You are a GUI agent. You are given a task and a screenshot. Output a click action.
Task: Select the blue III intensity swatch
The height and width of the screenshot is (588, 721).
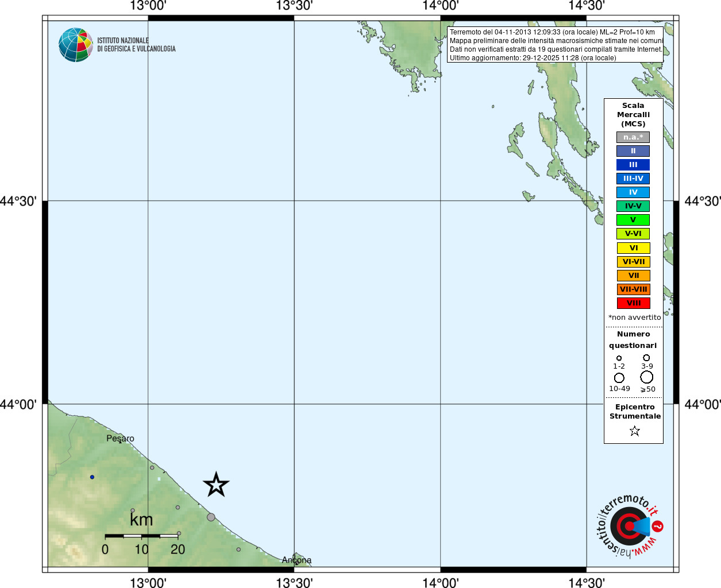pos(633,165)
